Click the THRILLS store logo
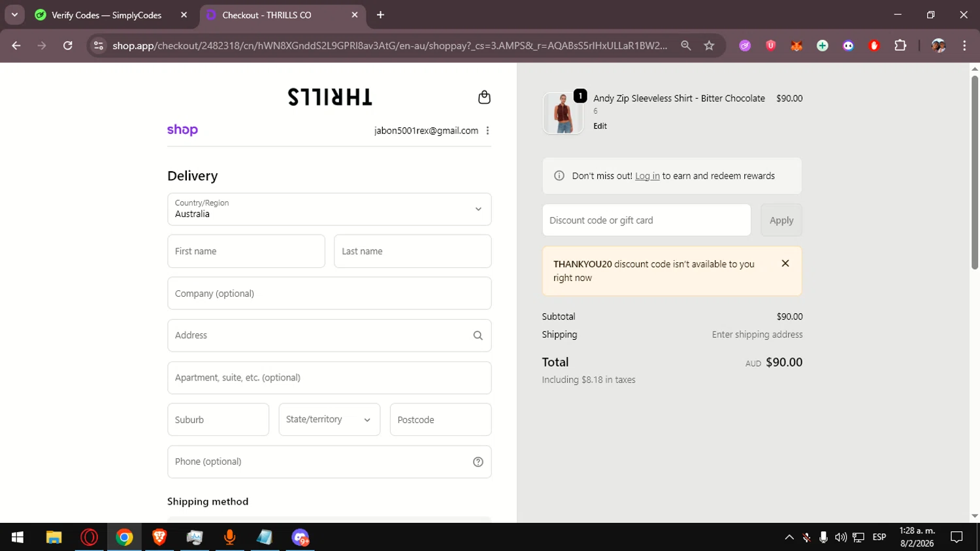Viewport: 980px width, 551px height. click(330, 97)
